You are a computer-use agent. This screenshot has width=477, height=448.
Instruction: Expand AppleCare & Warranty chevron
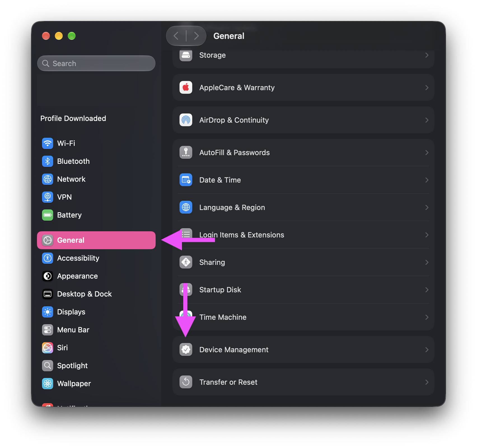click(x=427, y=88)
